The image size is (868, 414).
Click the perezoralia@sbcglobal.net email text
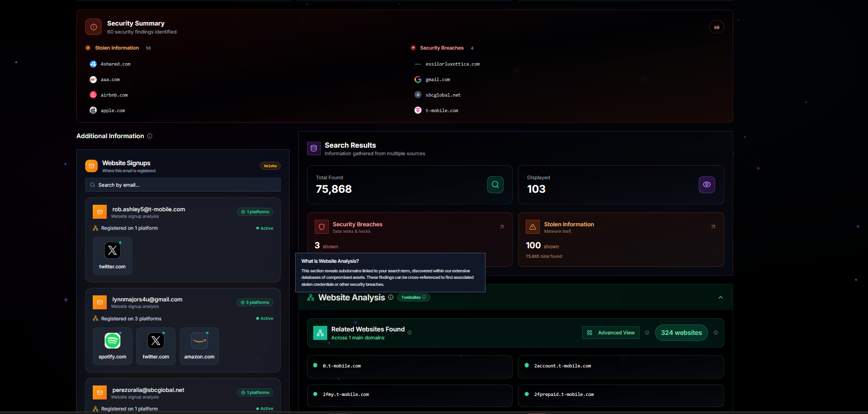(x=148, y=390)
